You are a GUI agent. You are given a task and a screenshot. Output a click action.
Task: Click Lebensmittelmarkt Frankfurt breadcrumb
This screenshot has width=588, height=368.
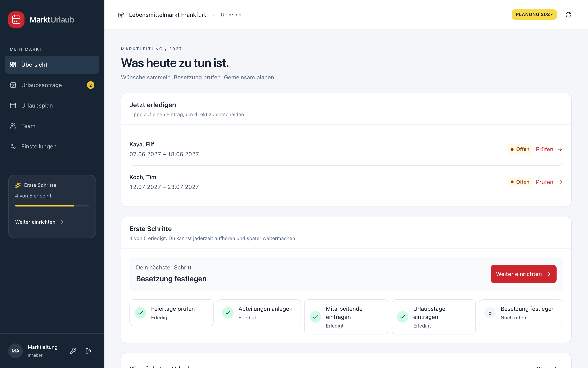(x=167, y=15)
